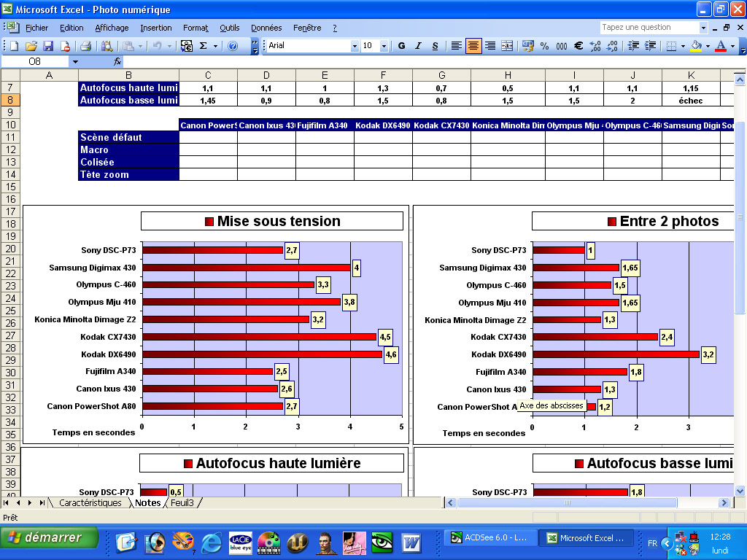Go to the first sheet tab
The height and width of the screenshot is (560, 747).
pyautogui.click(x=6, y=503)
